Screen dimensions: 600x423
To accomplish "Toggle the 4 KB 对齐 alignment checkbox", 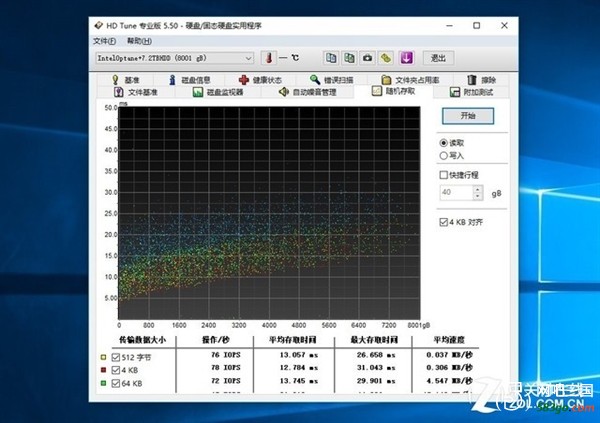I will click(x=443, y=222).
